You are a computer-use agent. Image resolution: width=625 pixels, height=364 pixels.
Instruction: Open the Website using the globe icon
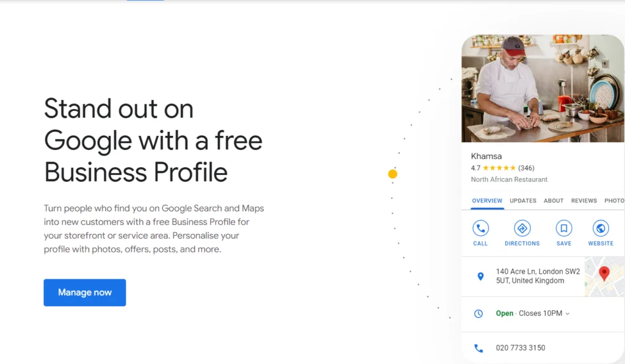coord(601,229)
